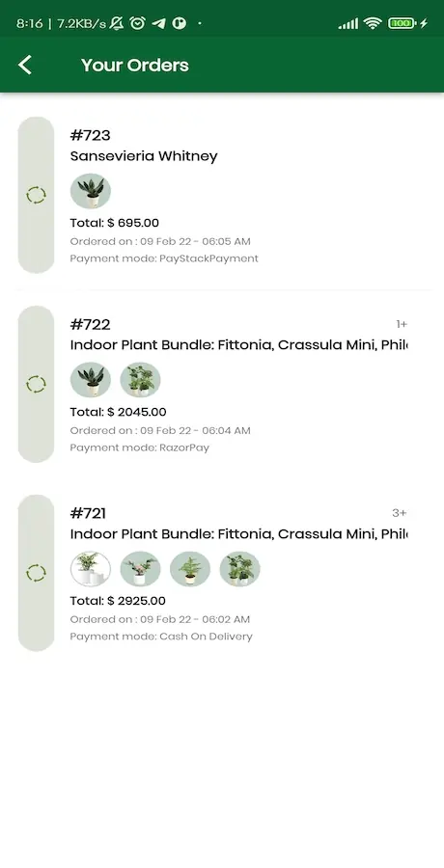Open second plant thumbnail in order #722
The image size is (444, 868).
pyautogui.click(x=140, y=380)
